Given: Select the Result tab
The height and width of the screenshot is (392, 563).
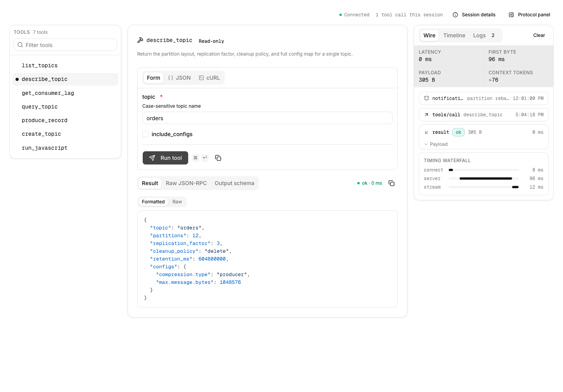Looking at the screenshot, I should 150,183.
